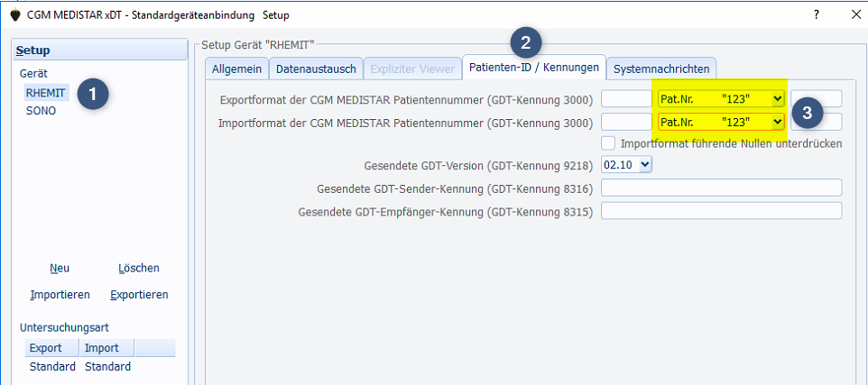Open the Importformat Pat.Nr. dropdown
This screenshot has height=385, width=868.
pos(778,122)
